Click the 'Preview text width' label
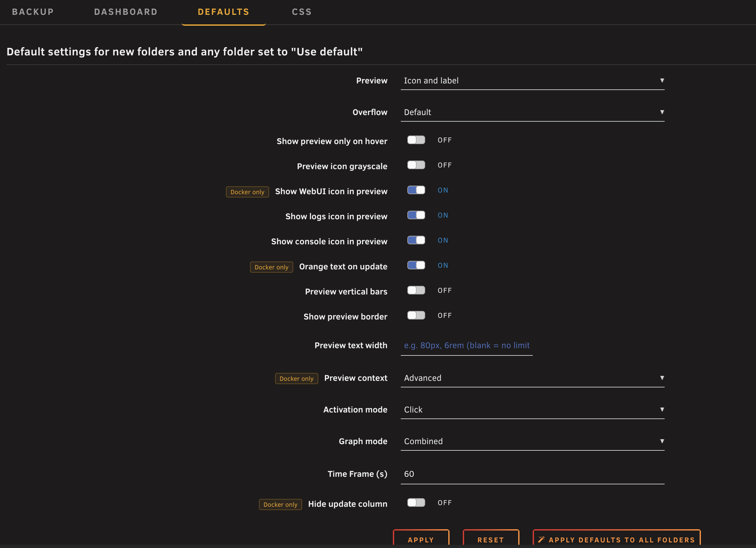 point(351,345)
